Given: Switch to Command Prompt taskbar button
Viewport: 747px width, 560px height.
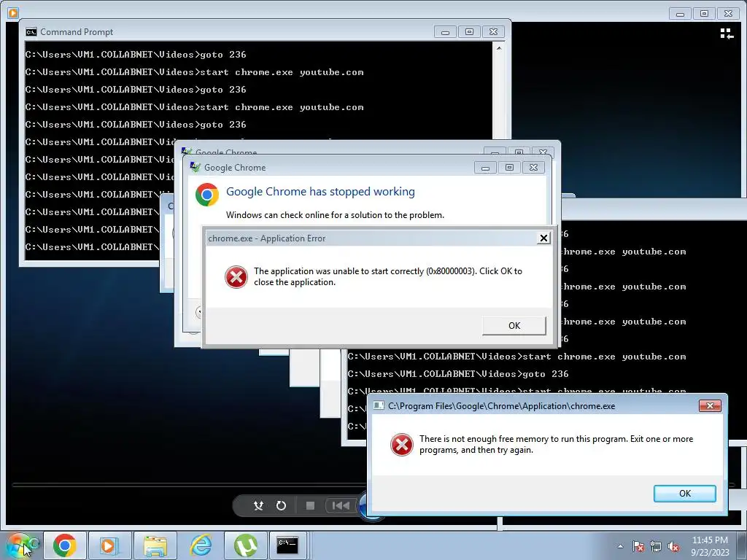Looking at the screenshot, I should (288, 545).
